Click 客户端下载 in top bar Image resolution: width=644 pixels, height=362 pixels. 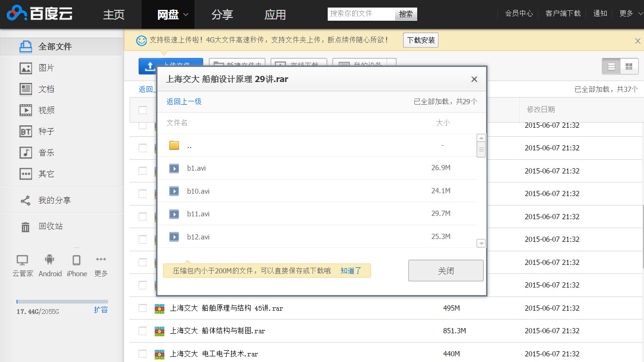pyautogui.click(x=563, y=14)
